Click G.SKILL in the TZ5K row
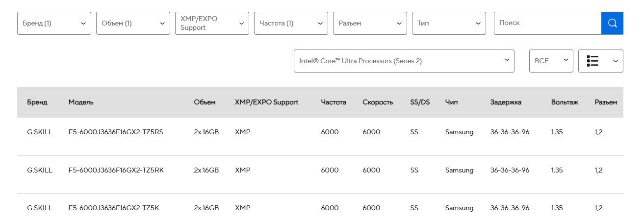The image size is (644, 222). (40, 208)
